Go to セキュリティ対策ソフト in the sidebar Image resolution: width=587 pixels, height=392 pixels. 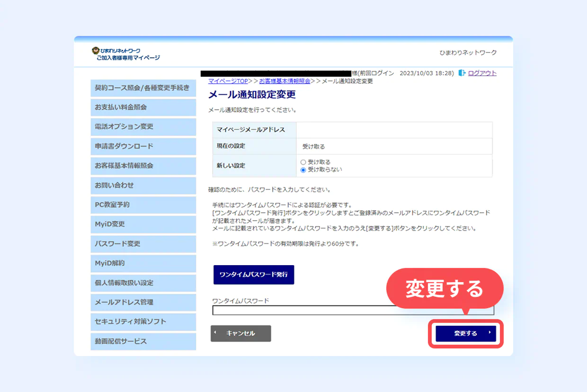143,321
